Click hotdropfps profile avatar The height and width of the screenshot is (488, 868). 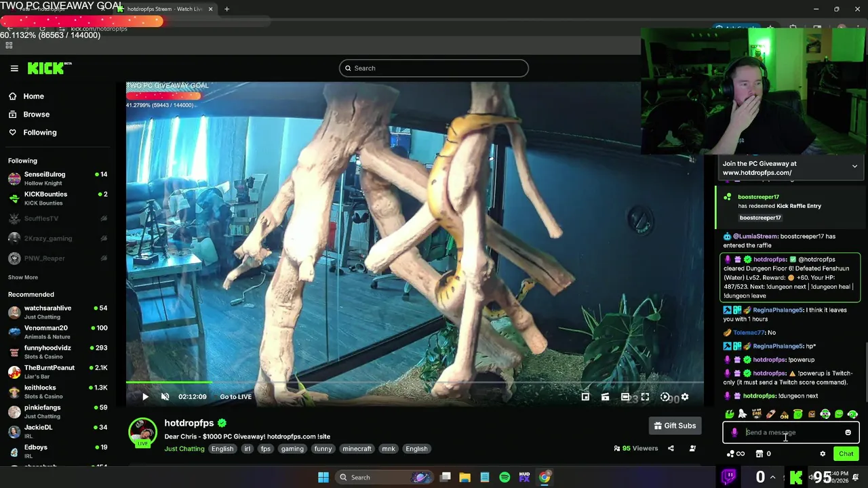tap(142, 432)
